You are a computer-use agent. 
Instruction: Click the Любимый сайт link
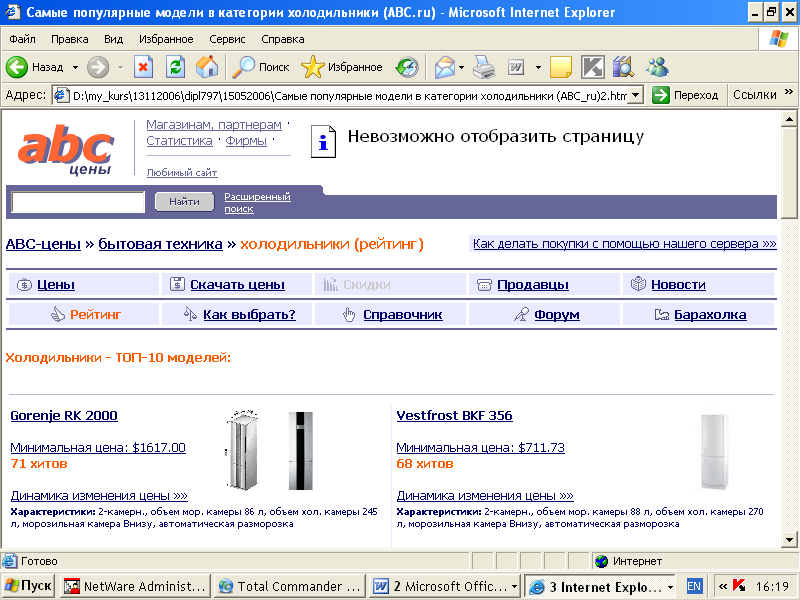(x=182, y=172)
